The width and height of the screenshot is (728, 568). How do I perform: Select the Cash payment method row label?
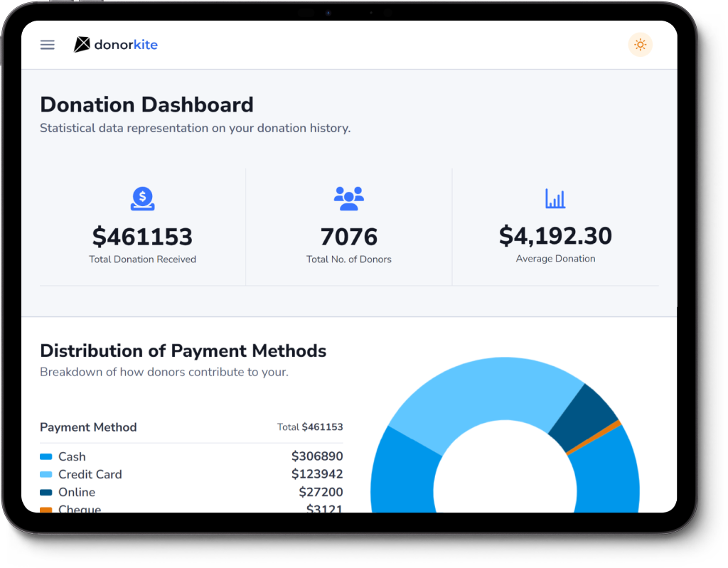click(72, 457)
